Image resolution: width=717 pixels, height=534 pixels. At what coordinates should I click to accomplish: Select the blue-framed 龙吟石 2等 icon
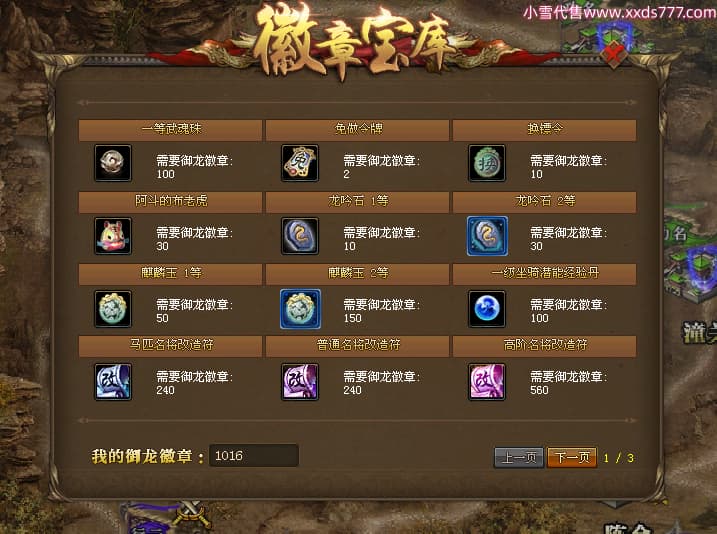tap(487, 236)
